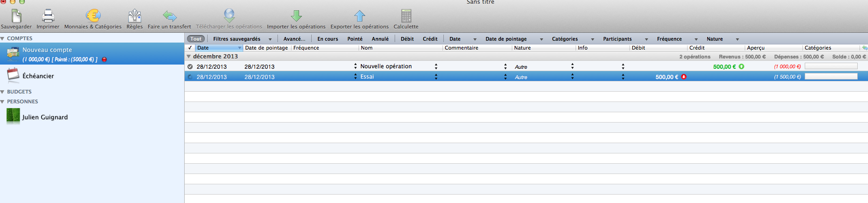Collapse the PERSONNES sidebar section

pos(3,101)
